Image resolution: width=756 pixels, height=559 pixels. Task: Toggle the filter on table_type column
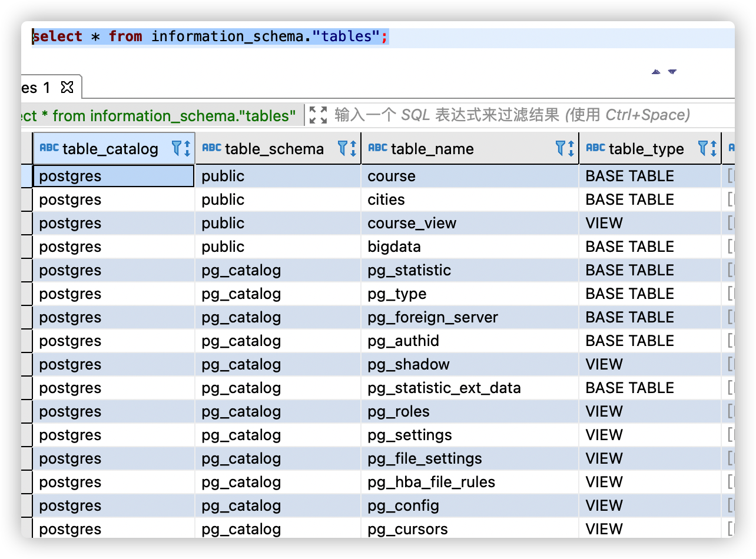coord(702,149)
